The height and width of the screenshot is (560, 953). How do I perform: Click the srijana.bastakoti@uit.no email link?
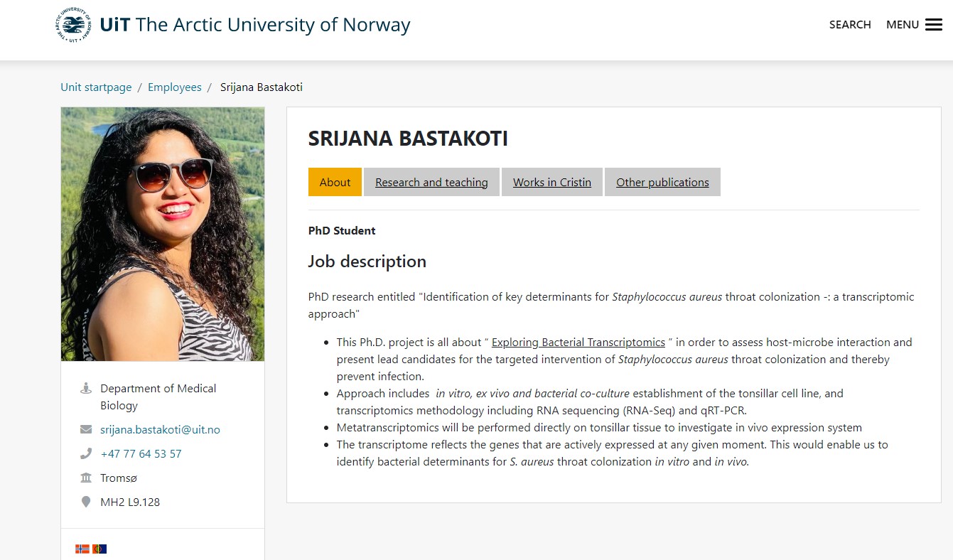(x=160, y=429)
